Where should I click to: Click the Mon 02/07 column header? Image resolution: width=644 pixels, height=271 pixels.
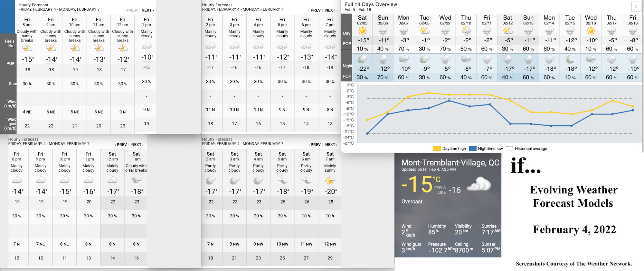tap(403, 20)
